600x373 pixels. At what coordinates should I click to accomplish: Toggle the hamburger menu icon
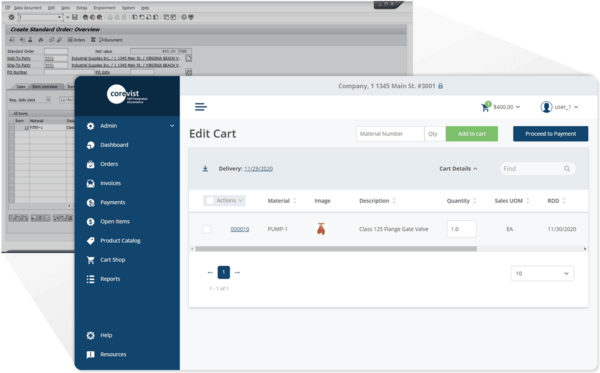(201, 107)
